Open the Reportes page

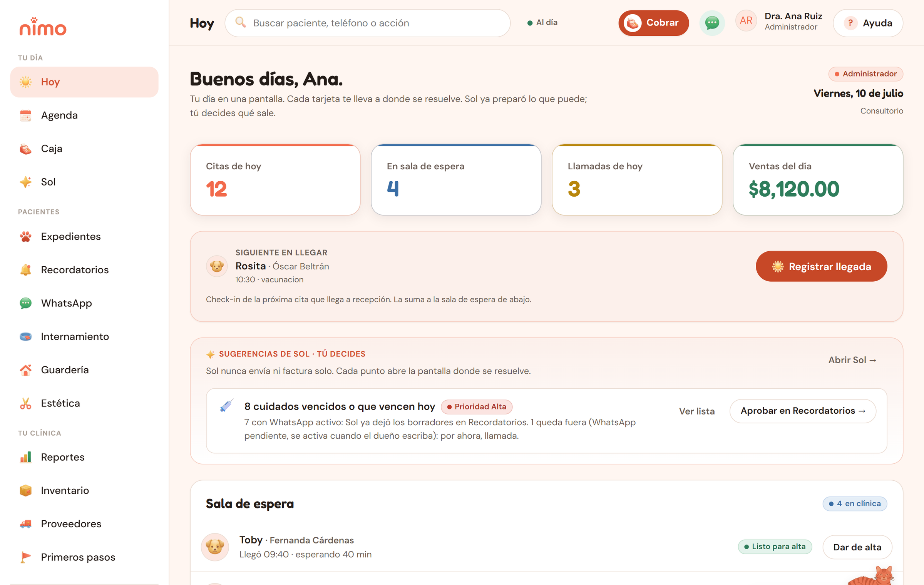[x=84, y=457]
